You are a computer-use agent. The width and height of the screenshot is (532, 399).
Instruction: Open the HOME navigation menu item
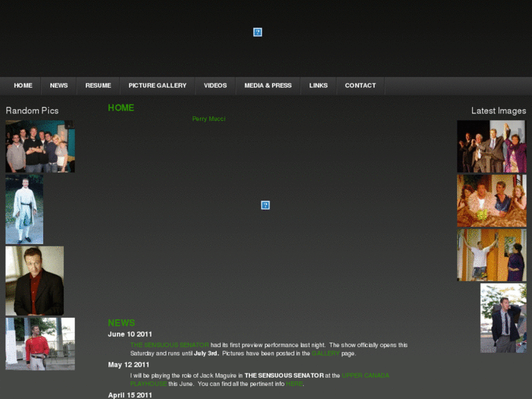[x=23, y=86]
